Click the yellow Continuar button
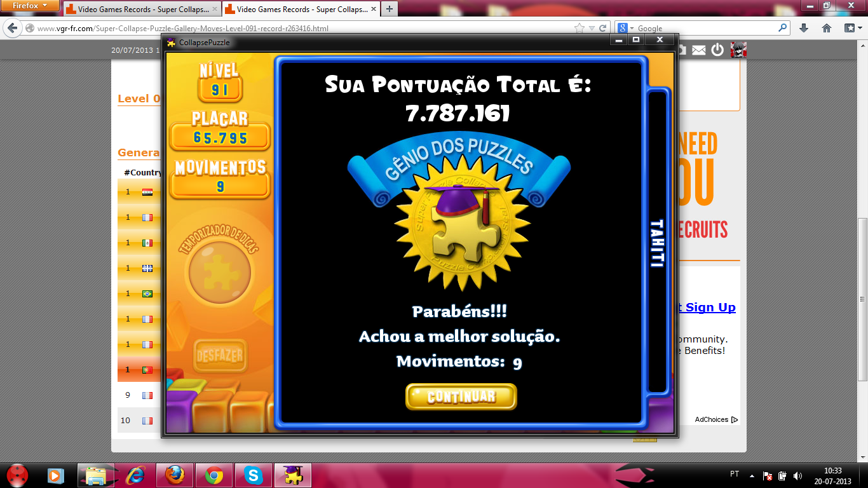The image size is (868, 488). click(461, 396)
